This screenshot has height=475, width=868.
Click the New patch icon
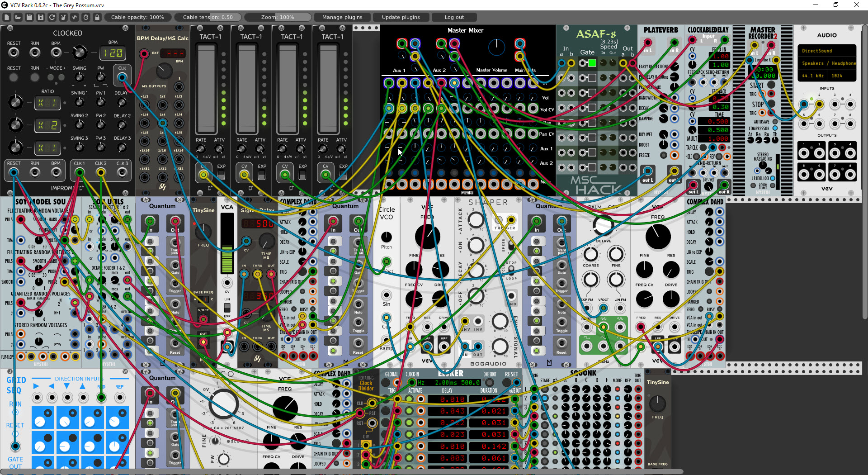click(7, 17)
